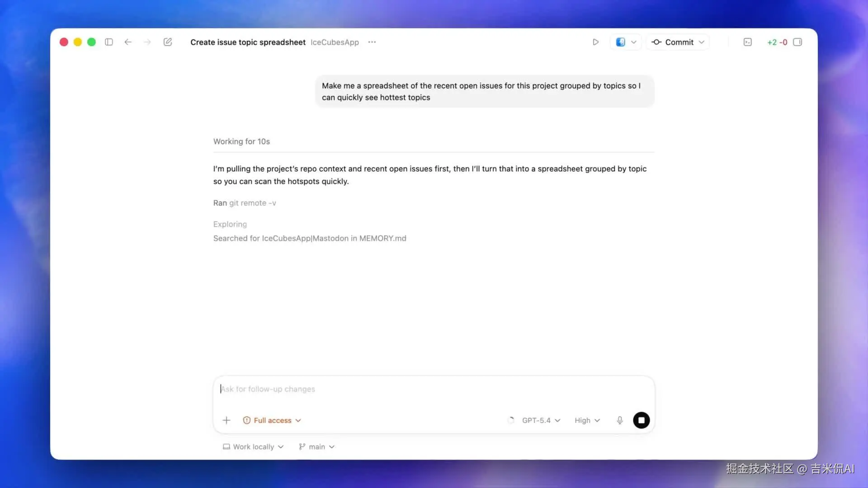Switch the Work locally mode selector

pos(253,446)
